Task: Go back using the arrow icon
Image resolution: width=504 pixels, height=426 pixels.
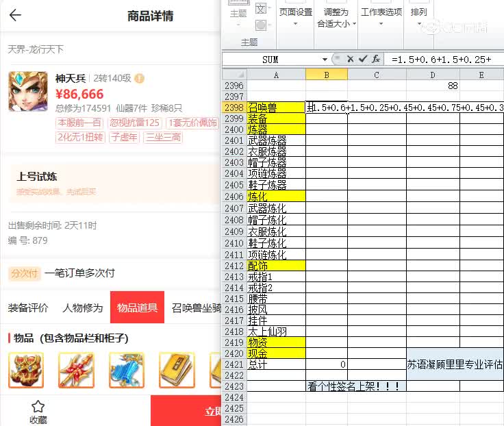Action: coord(15,15)
